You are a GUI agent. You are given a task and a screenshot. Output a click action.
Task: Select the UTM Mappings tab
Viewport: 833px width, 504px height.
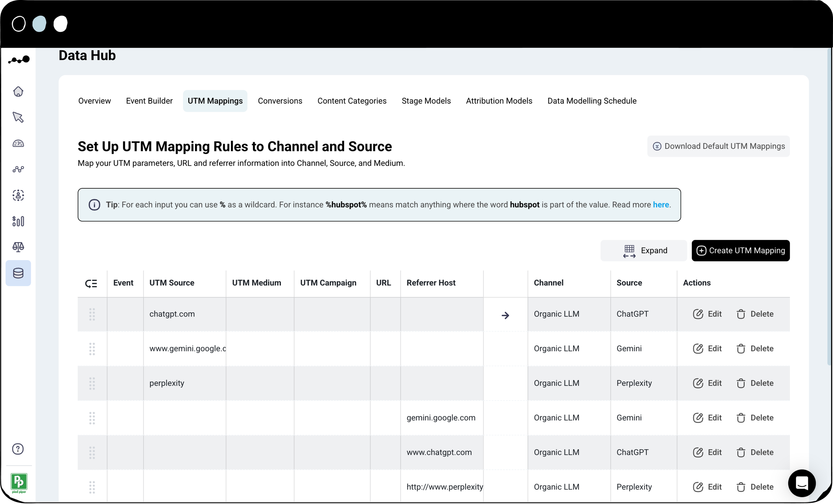pyautogui.click(x=215, y=101)
